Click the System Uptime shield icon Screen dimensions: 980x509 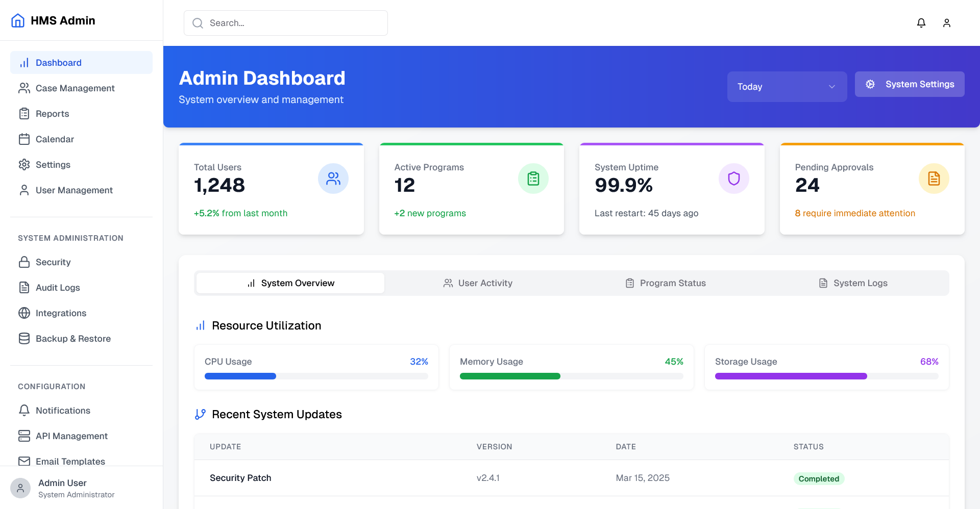733,179
